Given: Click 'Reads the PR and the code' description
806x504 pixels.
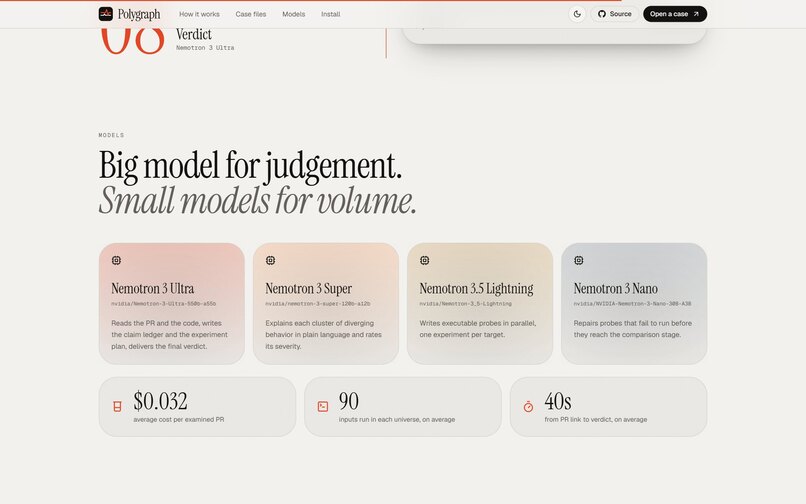Looking at the screenshot, I should [170, 335].
